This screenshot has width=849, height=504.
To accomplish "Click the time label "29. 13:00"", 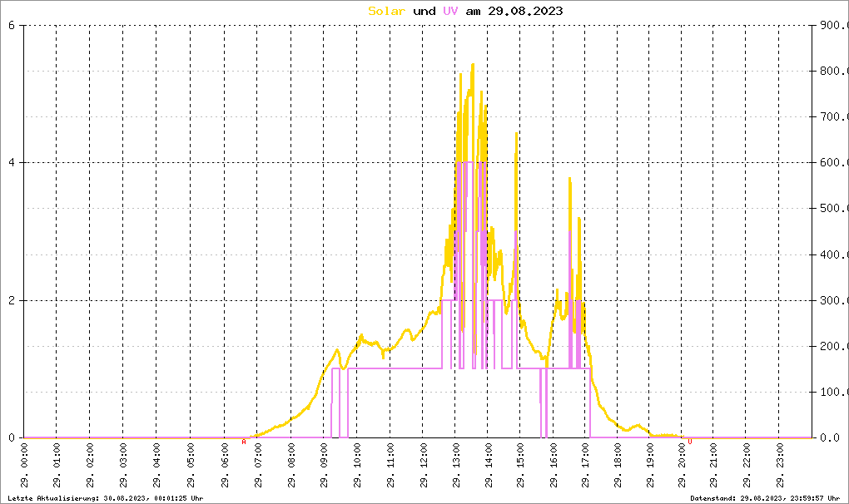I will click(455, 466).
